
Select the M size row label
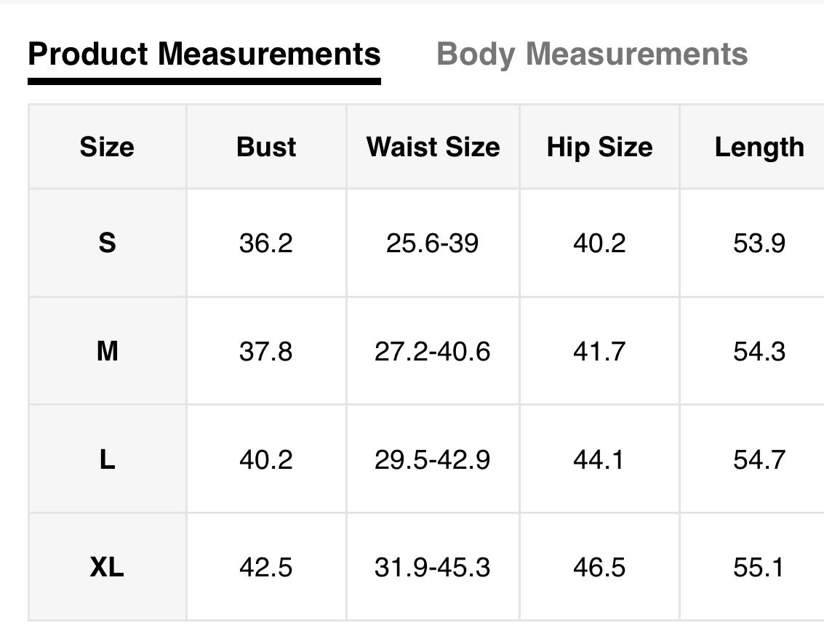click(x=107, y=351)
